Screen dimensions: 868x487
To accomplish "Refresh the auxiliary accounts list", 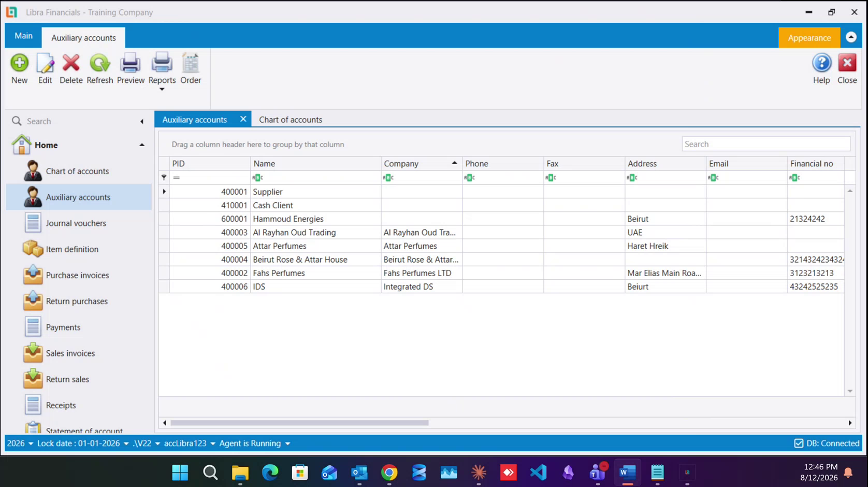I will 99,63.
